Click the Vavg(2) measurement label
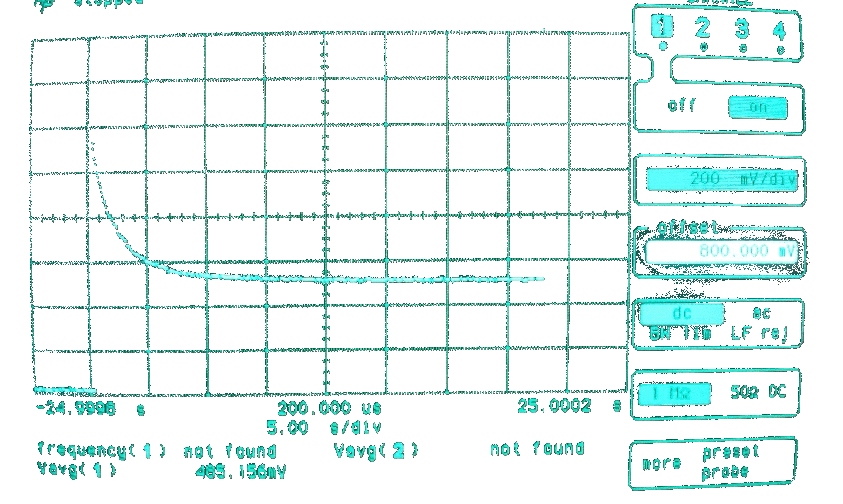Viewport: 843px width, 504px height. coord(376,450)
